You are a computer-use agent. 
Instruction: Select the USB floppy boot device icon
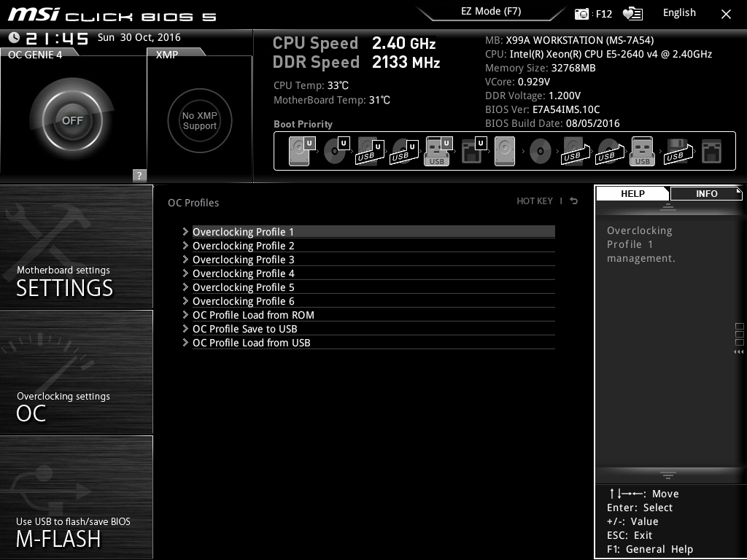[x=678, y=151]
